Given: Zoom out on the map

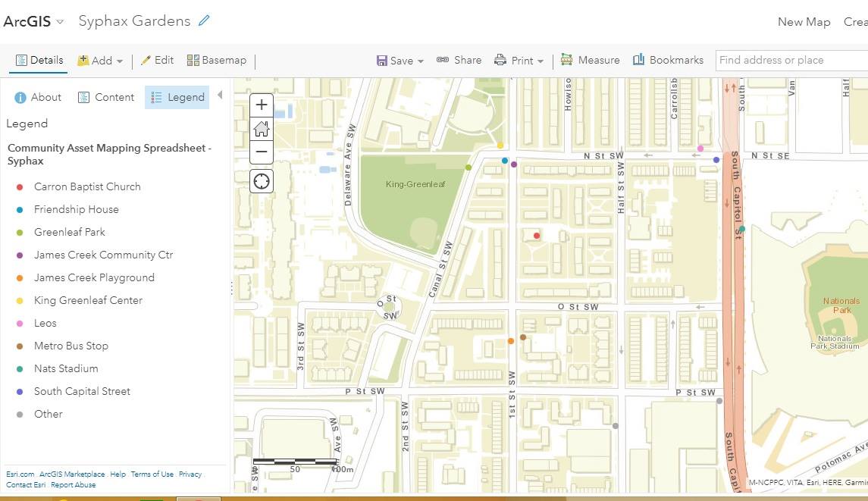Looking at the screenshot, I should pos(262,152).
